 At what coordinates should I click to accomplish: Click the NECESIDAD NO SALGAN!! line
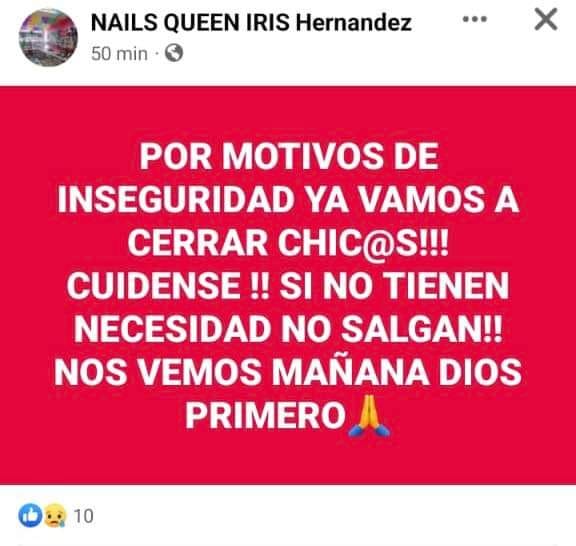288,328
